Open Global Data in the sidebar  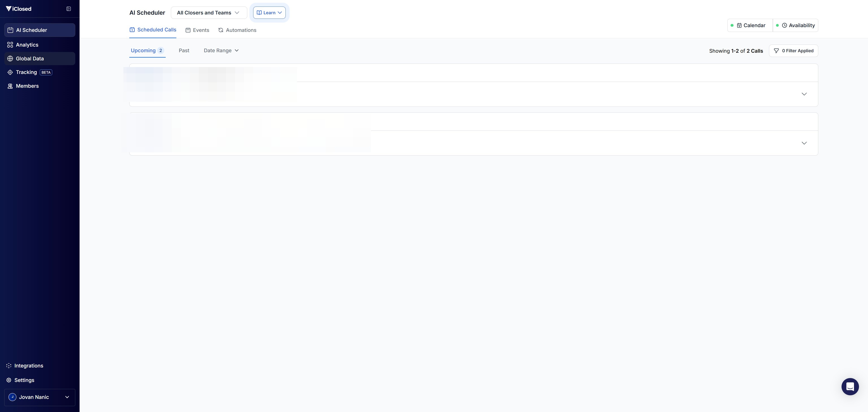[x=30, y=59]
